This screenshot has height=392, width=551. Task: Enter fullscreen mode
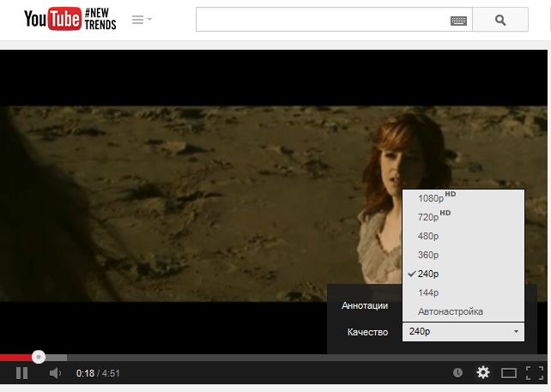click(534, 373)
